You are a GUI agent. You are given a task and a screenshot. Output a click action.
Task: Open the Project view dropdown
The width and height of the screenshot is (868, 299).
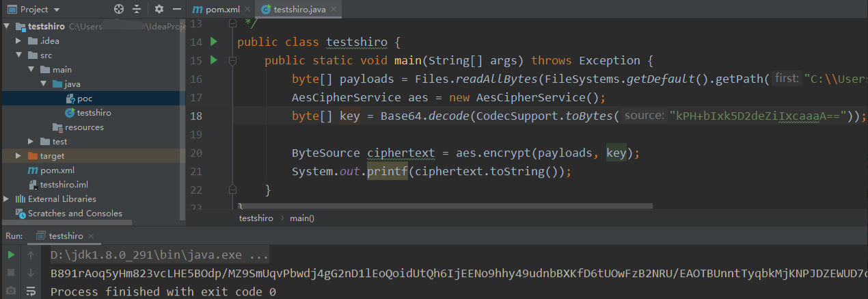click(x=56, y=10)
